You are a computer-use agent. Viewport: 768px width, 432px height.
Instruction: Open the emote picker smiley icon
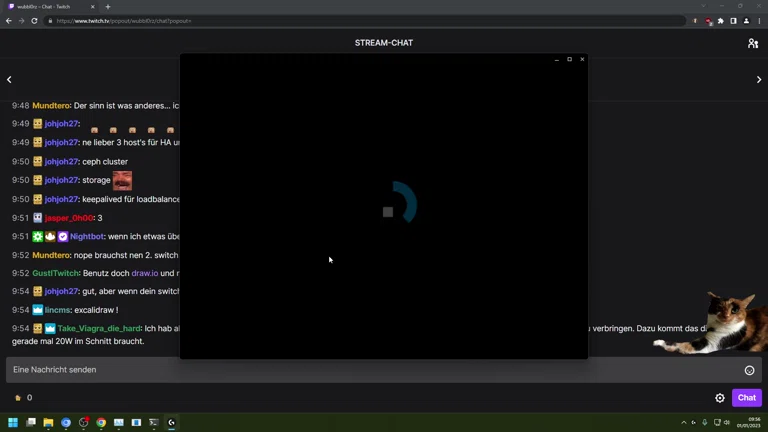(749, 370)
